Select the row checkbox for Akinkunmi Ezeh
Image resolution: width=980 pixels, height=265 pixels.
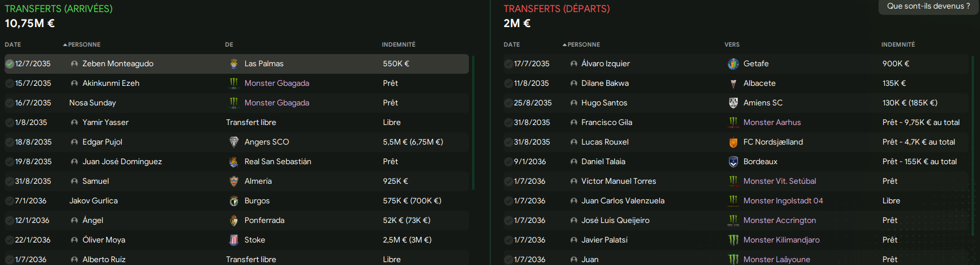pyautogui.click(x=10, y=84)
